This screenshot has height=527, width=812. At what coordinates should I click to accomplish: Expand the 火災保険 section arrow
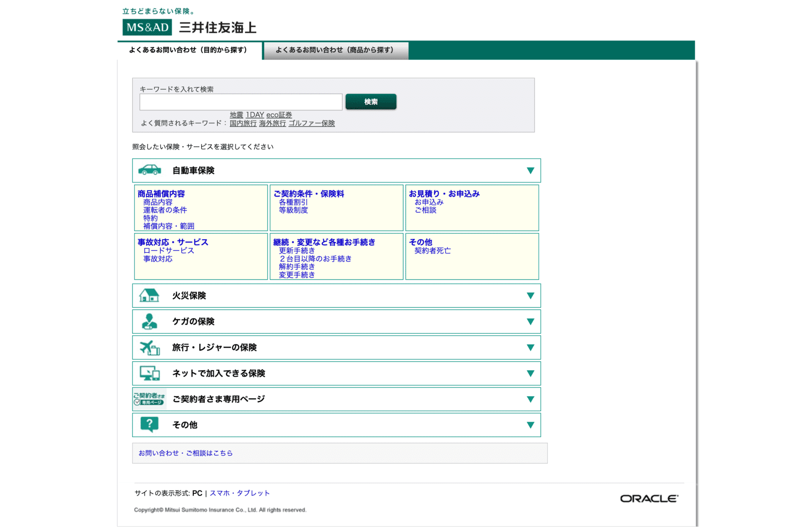coord(530,296)
